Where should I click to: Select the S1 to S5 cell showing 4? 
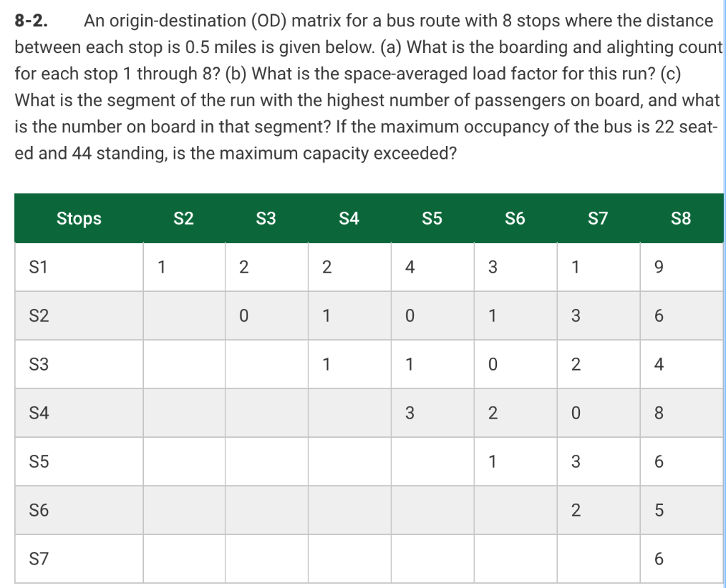click(x=432, y=267)
